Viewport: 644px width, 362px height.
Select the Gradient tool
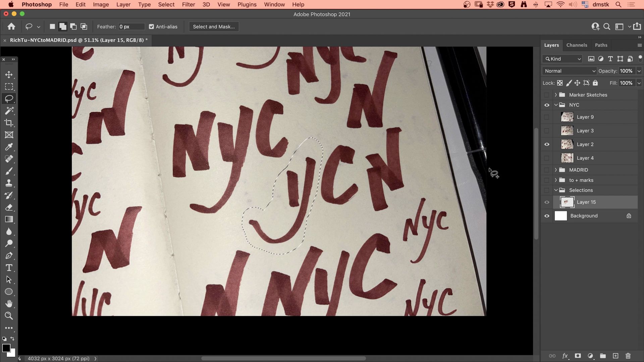[x=9, y=219]
